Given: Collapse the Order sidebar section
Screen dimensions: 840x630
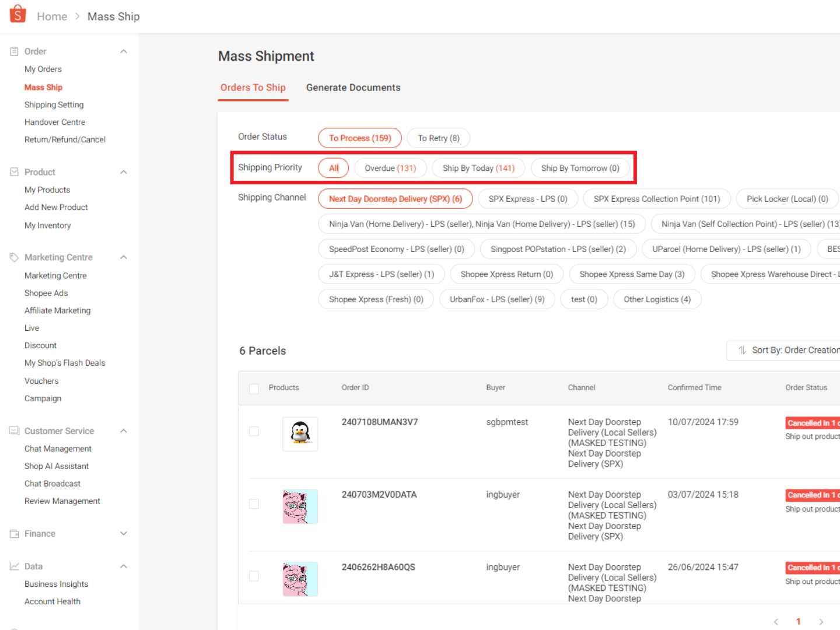Looking at the screenshot, I should point(124,51).
